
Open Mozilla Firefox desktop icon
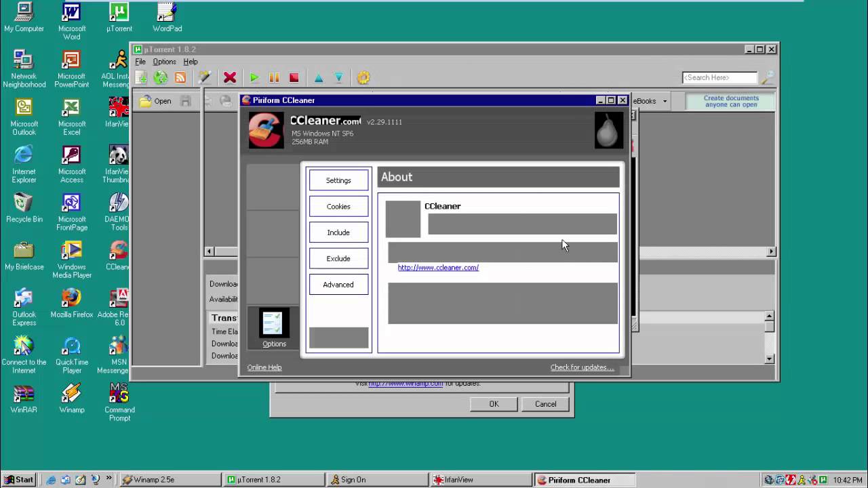tap(72, 304)
